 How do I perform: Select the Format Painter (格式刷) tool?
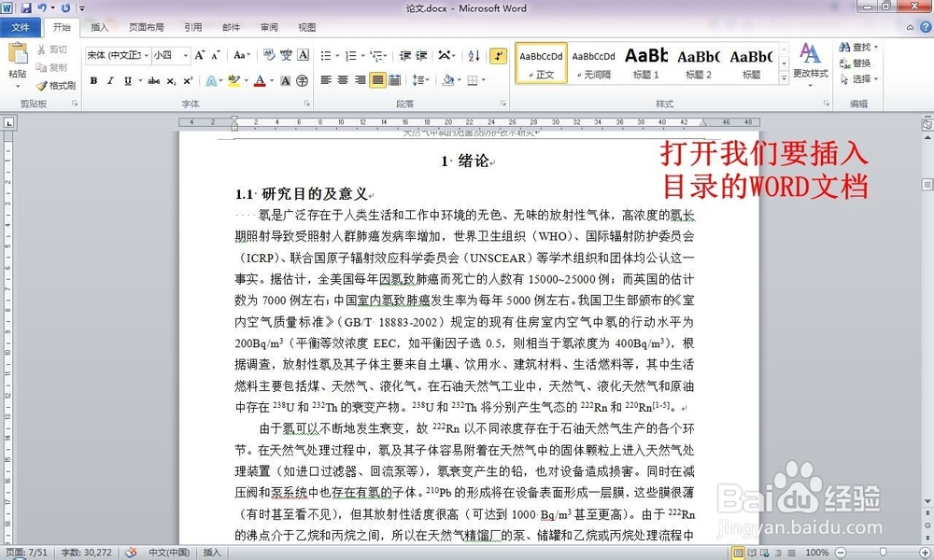(x=56, y=86)
